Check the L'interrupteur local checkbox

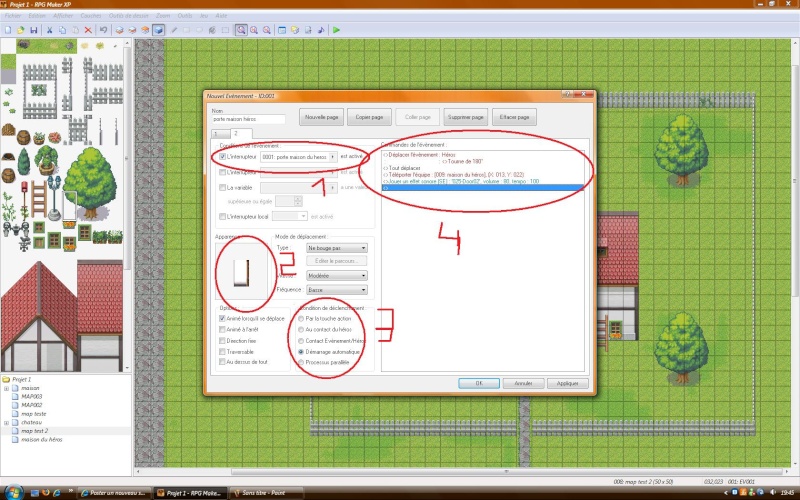(222, 217)
